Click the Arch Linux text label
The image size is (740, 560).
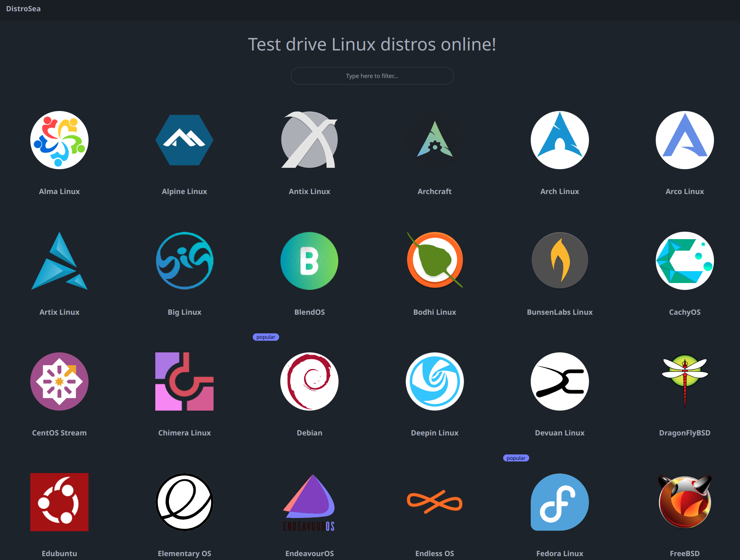[x=560, y=191]
